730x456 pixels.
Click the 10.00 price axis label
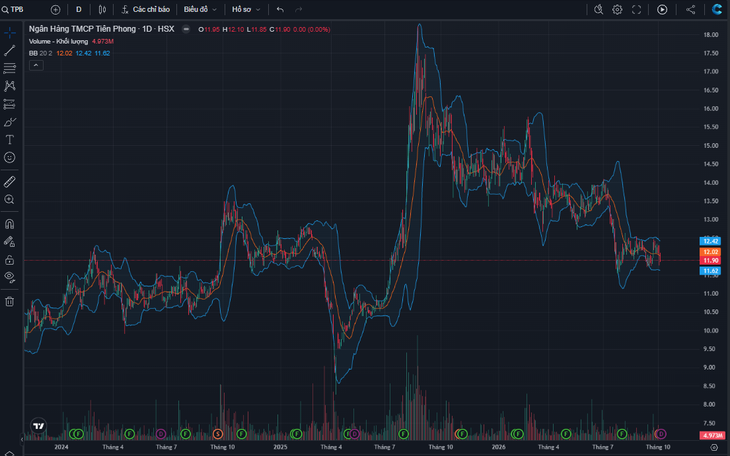[710, 331]
